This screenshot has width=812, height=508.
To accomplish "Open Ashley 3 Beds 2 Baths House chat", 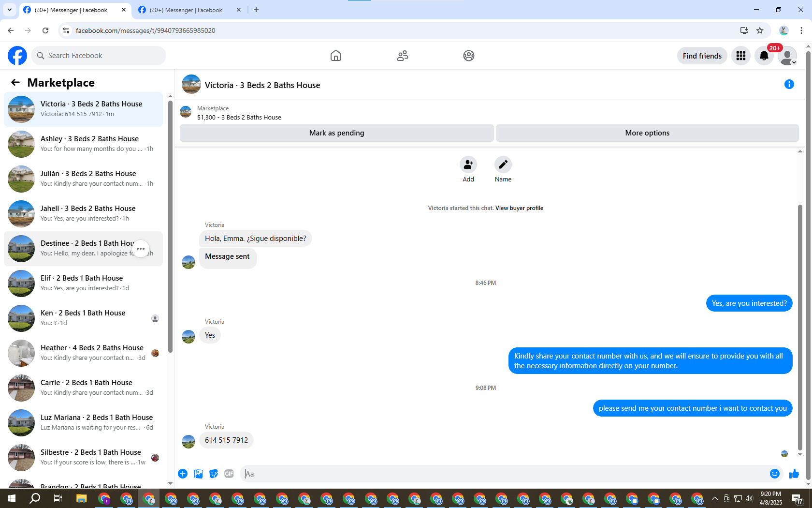I will tap(84, 144).
